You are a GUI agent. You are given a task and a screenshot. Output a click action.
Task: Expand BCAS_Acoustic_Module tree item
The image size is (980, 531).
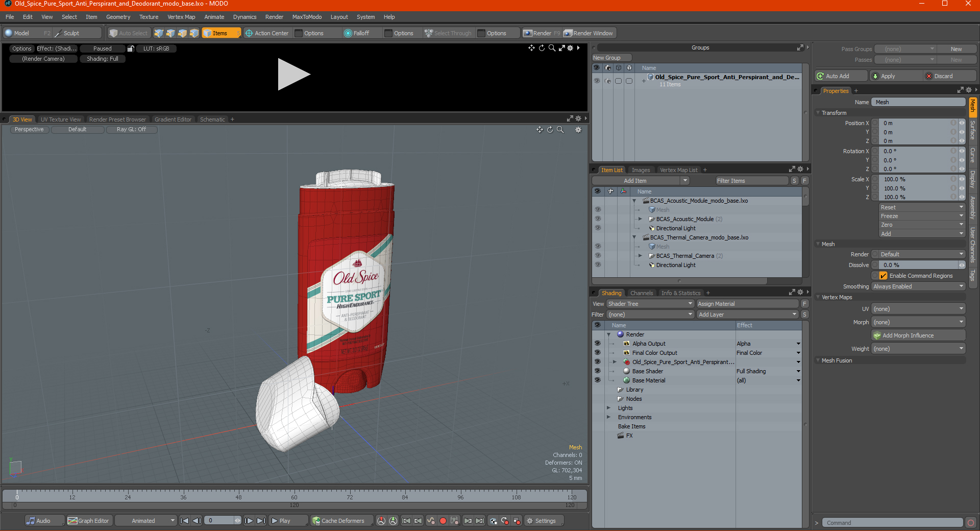(641, 219)
